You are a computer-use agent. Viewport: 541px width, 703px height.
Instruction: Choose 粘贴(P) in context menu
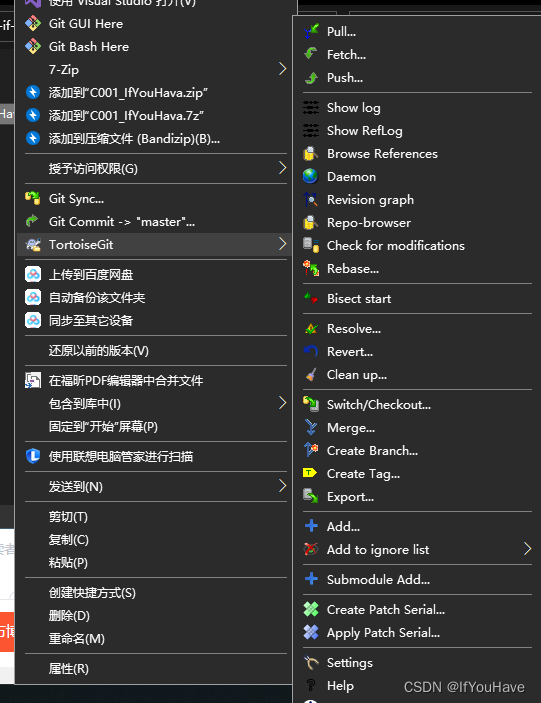[155, 563]
